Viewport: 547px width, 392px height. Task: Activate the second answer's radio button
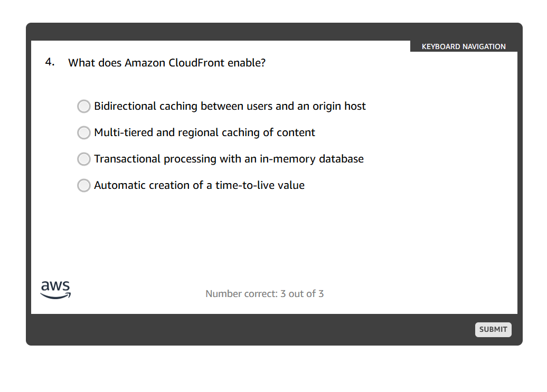pyautogui.click(x=83, y=132)
